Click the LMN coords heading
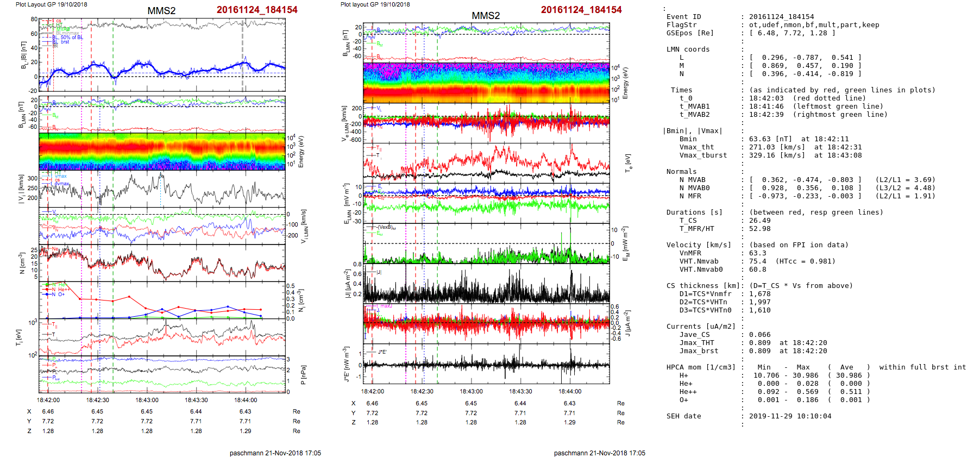Viewport: 980px width, 457px height. (x=688, y=49)
